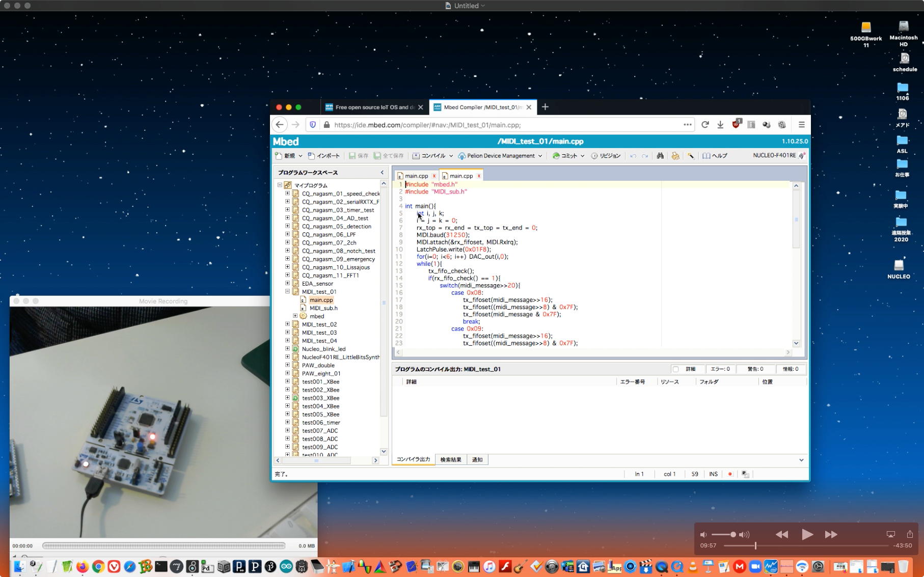Switch to the first main.cpp editor tab
The width and height of the screenshot is (924, 577).
416,176
